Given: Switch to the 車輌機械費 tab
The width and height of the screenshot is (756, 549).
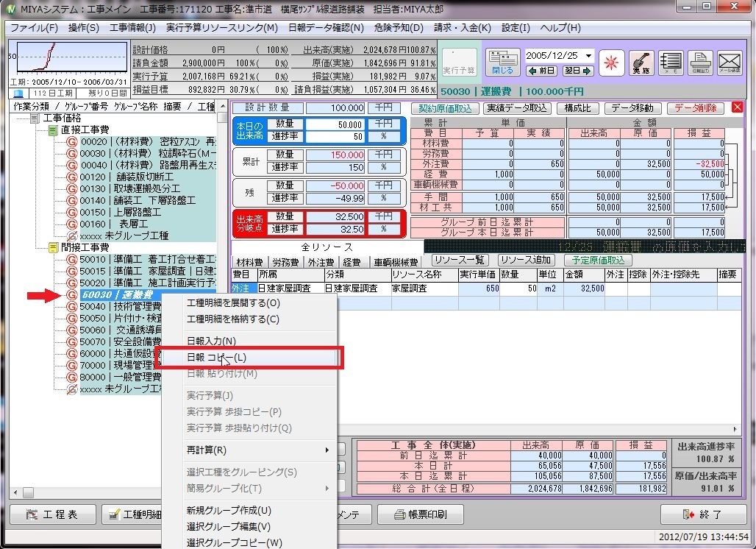Looking at the screenshot, I should pyautogui.click(x=396, y=263).
